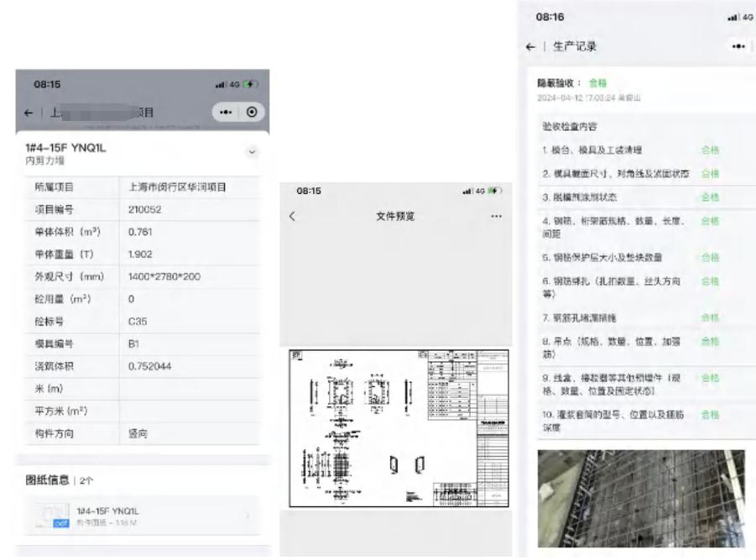Open the capsule three-dot menu on project detail screen
Screen dimensions: 756x560
click(x=226, y=113)
